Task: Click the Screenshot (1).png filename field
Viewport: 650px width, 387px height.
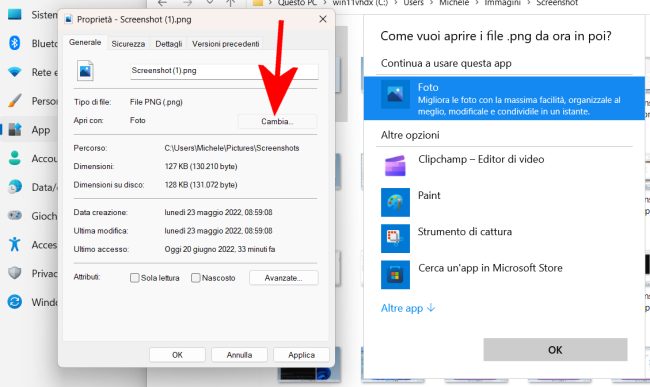Action: [224, 71]
